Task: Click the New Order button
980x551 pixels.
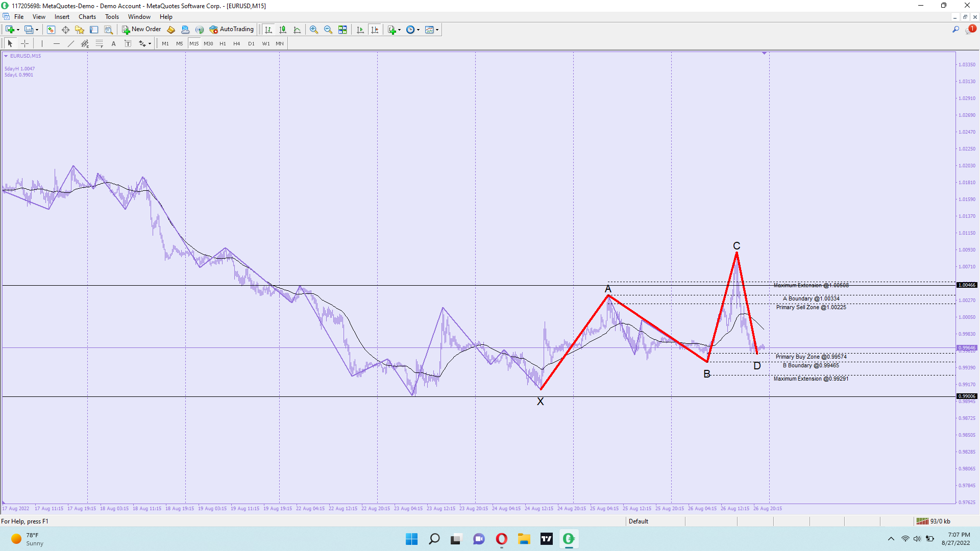Action: point(141,30)
